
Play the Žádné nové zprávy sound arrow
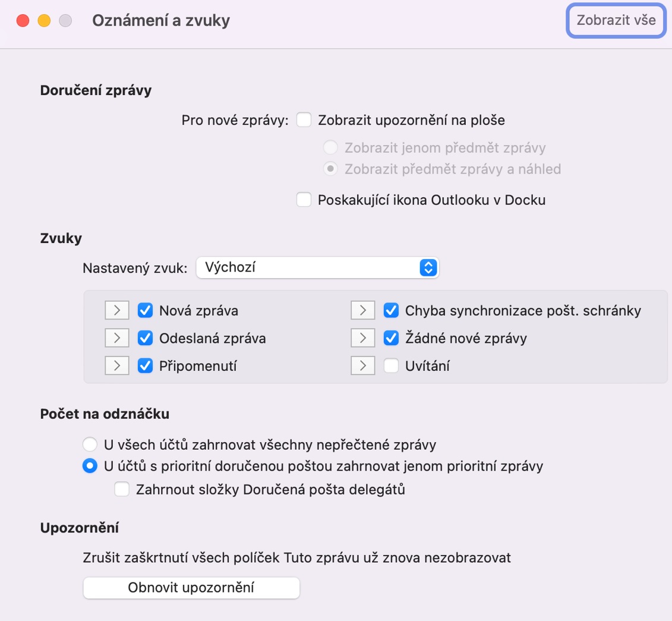tap(363, 338)
